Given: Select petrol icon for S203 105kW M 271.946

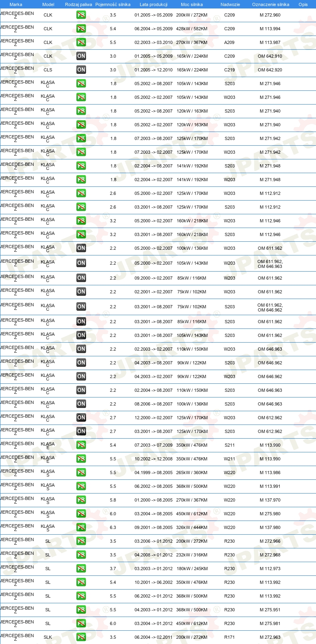Looking at the screenshot, I should pos(81,84).
